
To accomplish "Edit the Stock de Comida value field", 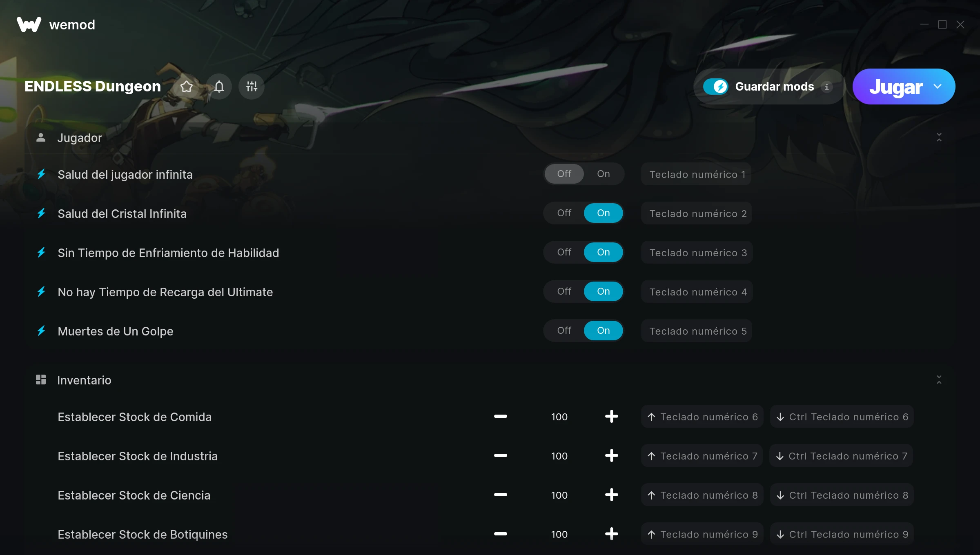I will (x=559, y=417).
